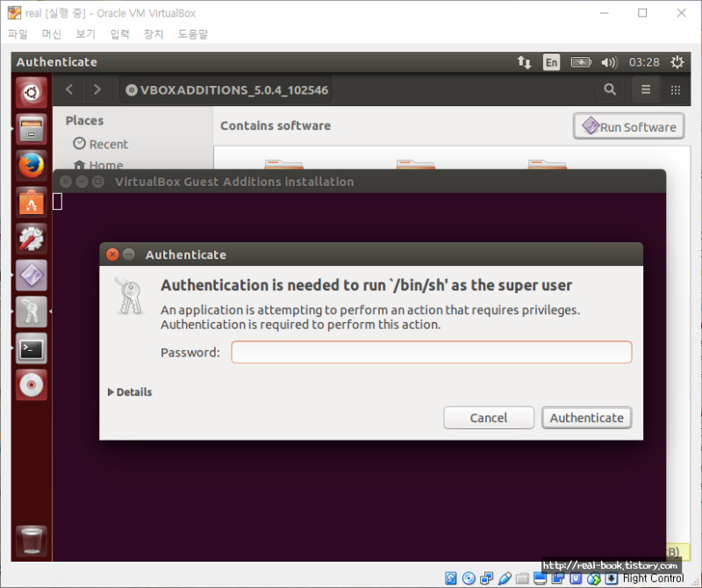Click the Authenticate button
Viewport: 702px width, 588px height.
point(586,418)
